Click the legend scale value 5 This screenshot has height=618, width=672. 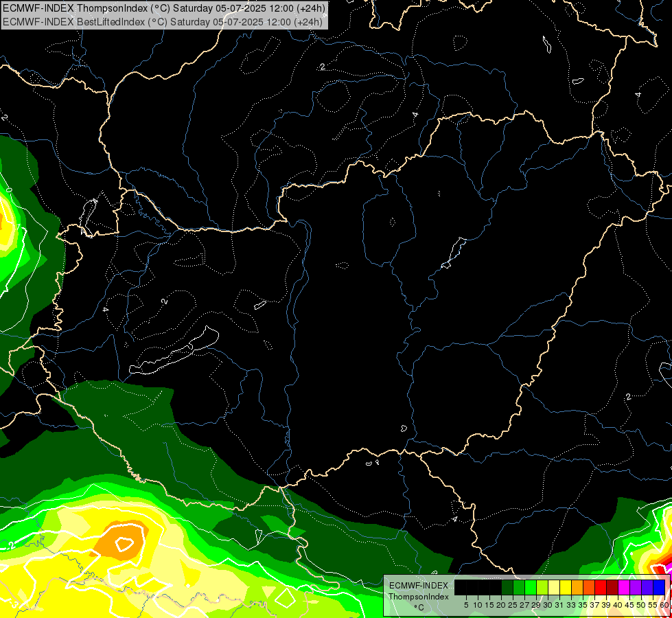point(466,605)
